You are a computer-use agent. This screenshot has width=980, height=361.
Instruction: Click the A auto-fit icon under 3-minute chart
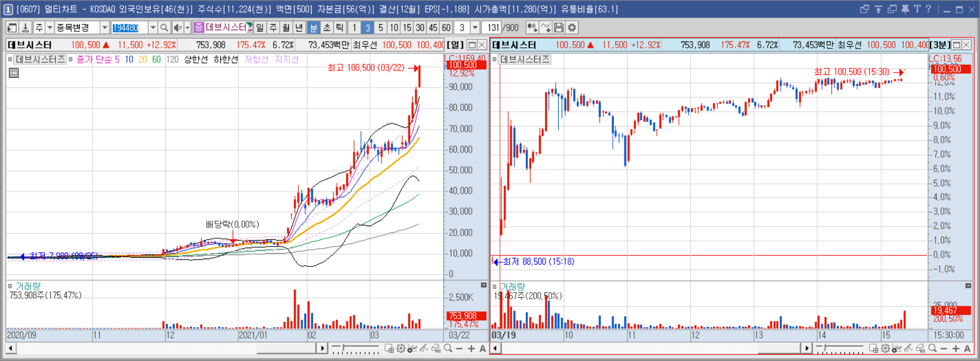coord(967,348)
